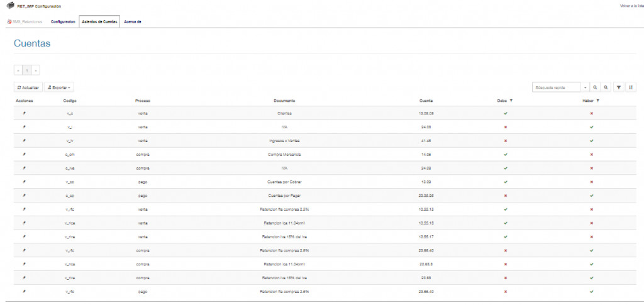Open the Exportar dropdown
The image size is (644, 305).
[60, 87]
